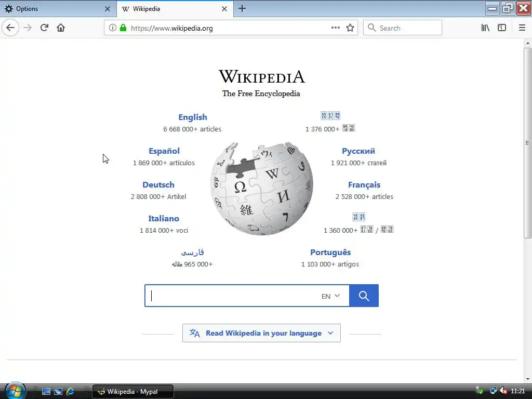Image resolution: width=532 pixels, height=399 pixels.
Task: Expand the EN language selector
Action: pos(330,296)
